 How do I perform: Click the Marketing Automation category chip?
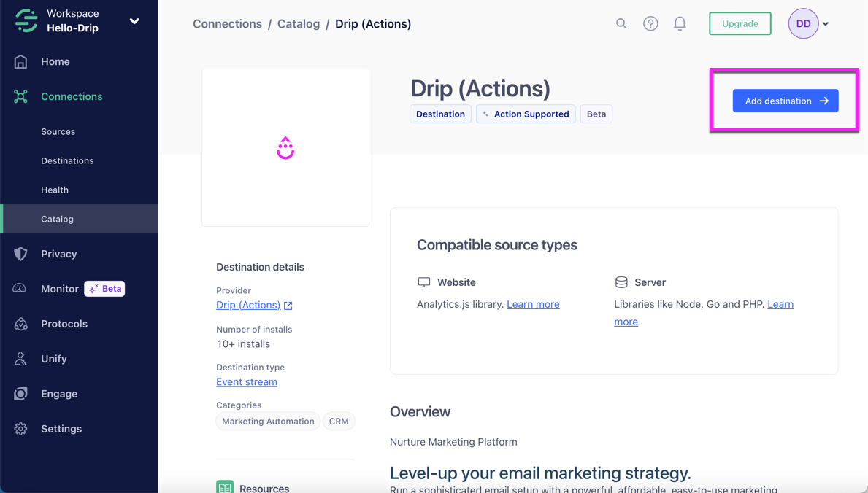268,421
